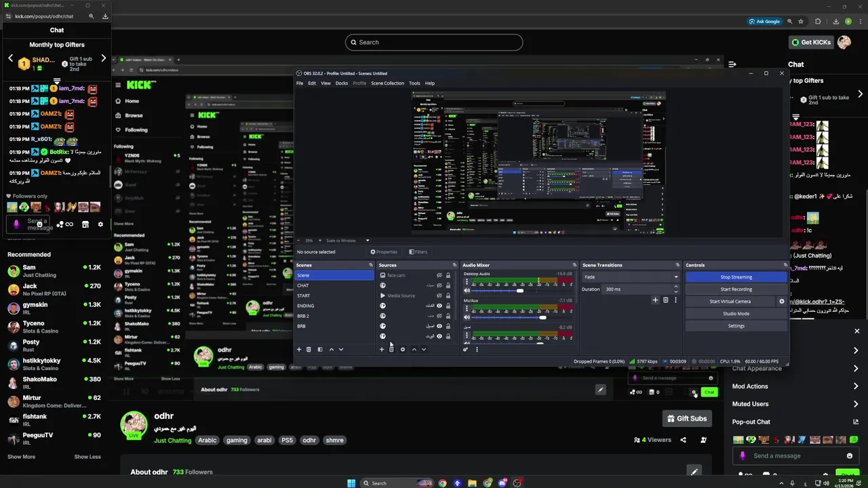Viewport: 868px width, 488px height.
Task: Toggle lock on source below Media Source
Action: [448, 306]
